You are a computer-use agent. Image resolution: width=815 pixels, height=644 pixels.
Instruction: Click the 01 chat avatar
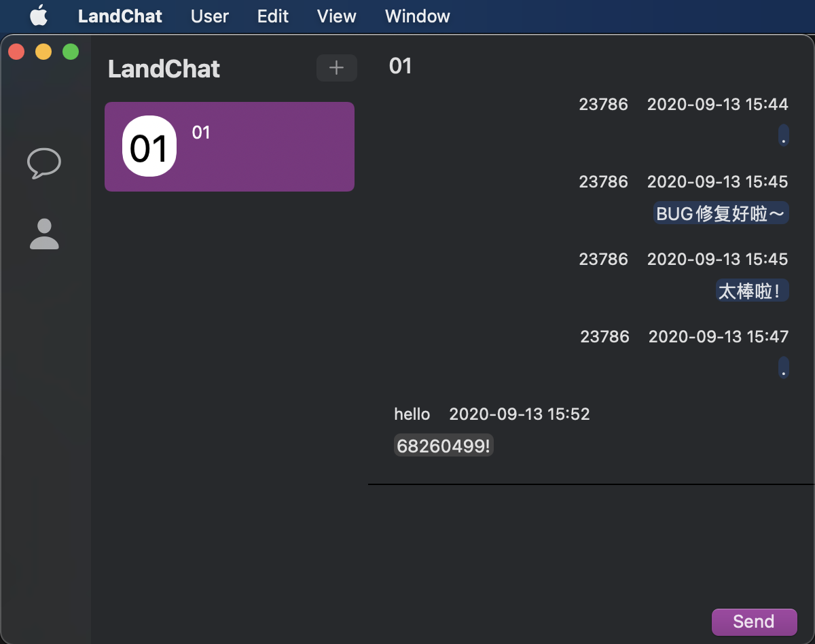pyautogui.click(x=149, y=147)
